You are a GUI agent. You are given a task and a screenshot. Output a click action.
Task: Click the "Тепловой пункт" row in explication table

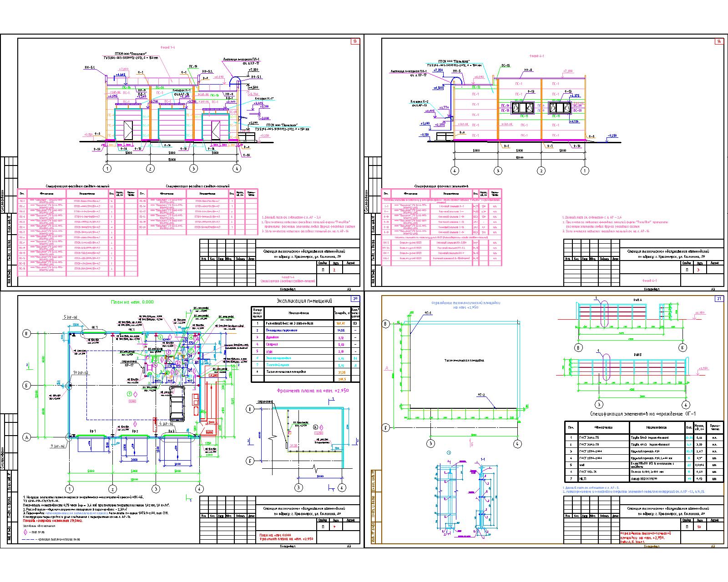(x=306, y=365)
